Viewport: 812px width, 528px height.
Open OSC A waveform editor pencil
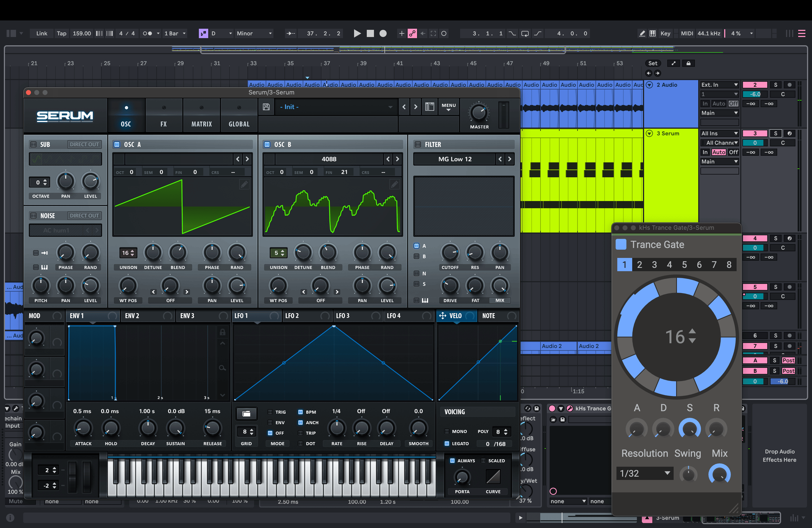[244, 184]
